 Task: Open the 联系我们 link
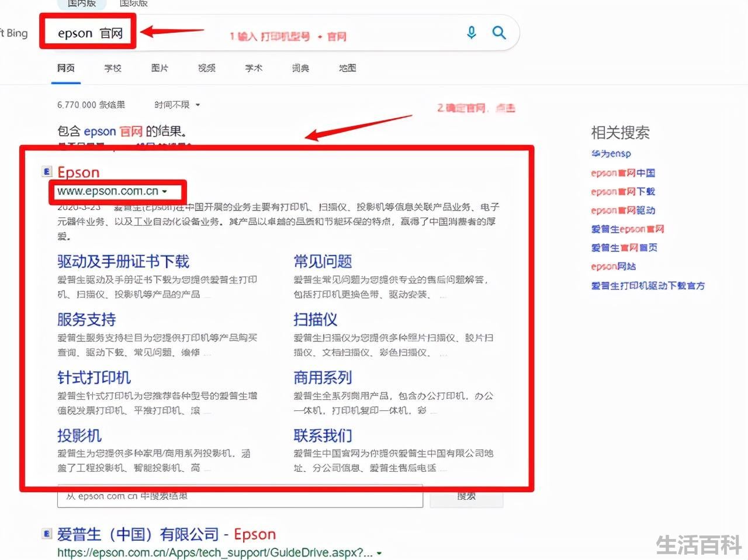tap(323, 435)
